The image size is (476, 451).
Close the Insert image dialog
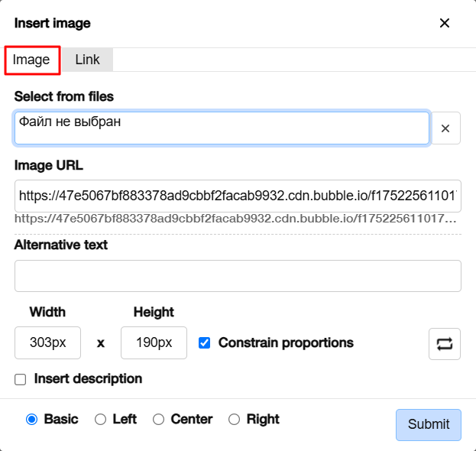445,23
